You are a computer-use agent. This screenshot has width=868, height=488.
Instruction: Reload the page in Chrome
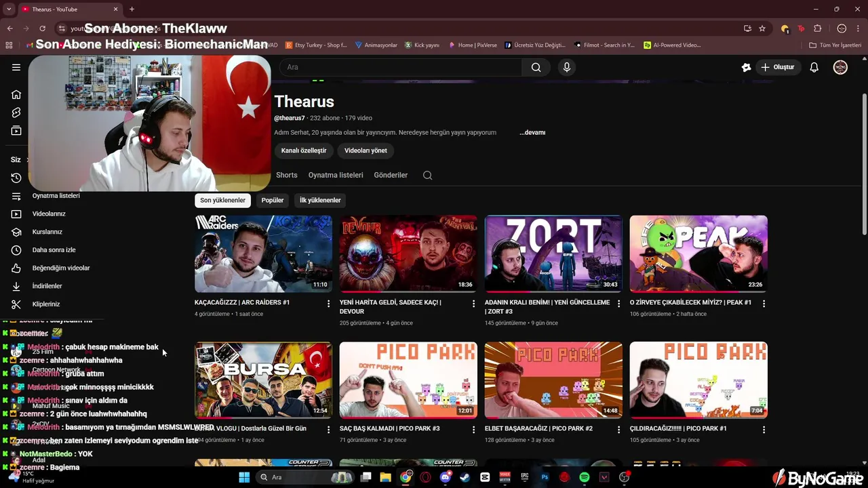[42, 28]
